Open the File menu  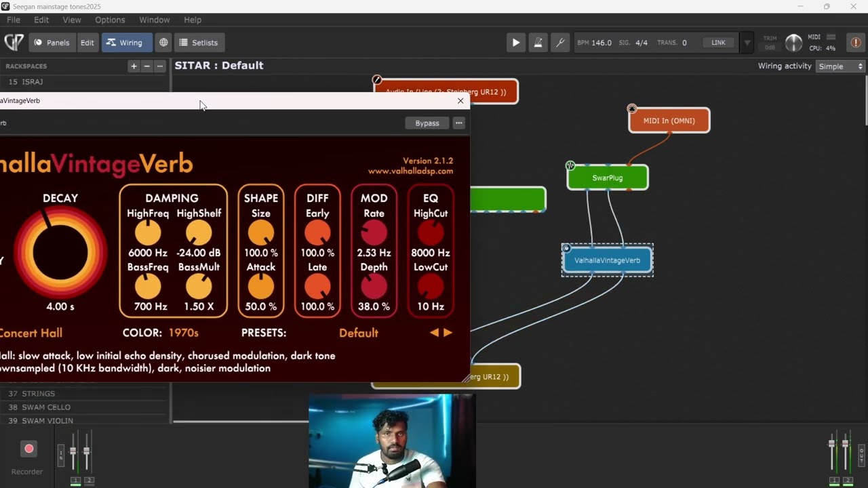(x=14, y=20)
